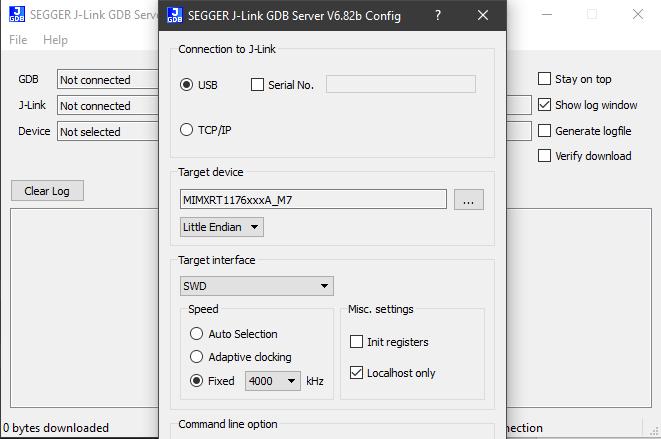Uncheck the Localhost only option
The width and height of the screenshot is (661, 439).
pos(357,373)
